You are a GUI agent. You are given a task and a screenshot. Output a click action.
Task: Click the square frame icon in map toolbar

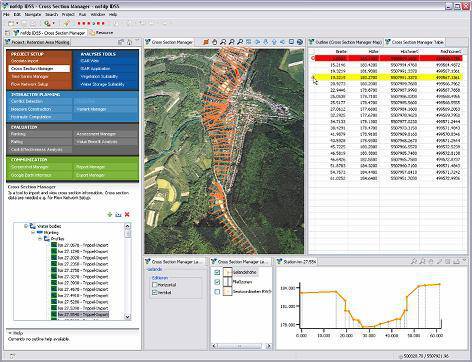tap(291, 42)
